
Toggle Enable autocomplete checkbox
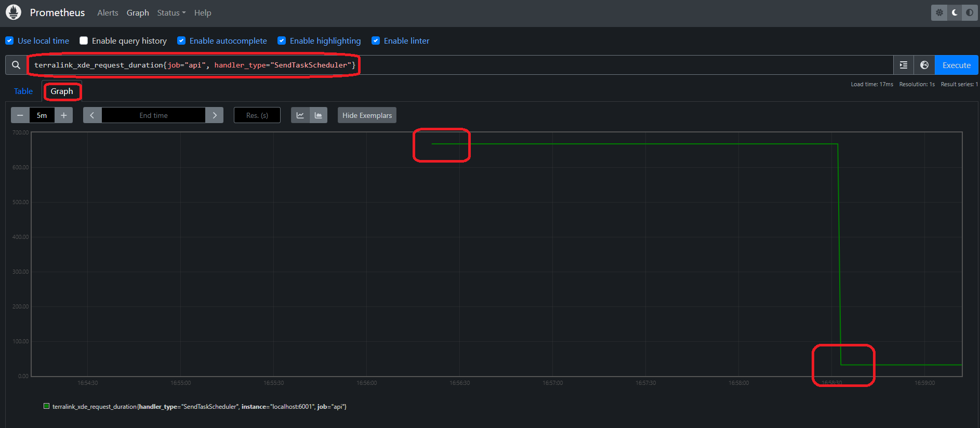pyautogui.click(x=181, y=41)
